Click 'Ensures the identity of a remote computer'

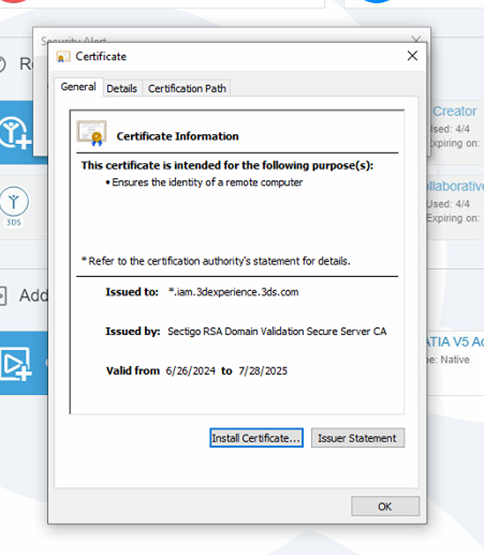click(x=207, y=182)
